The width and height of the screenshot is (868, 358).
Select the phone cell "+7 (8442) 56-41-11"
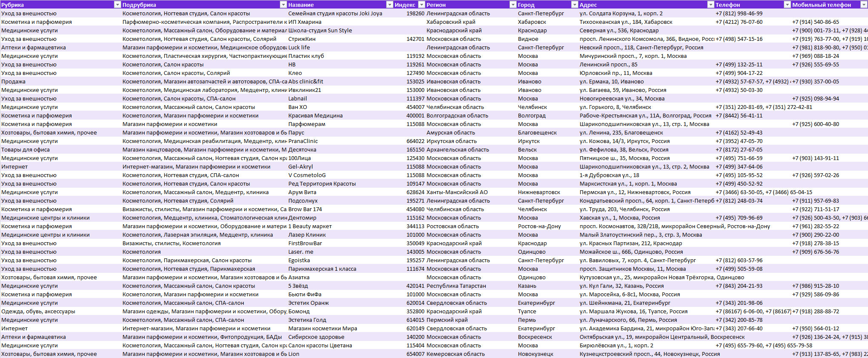click(x=753, y=115)
